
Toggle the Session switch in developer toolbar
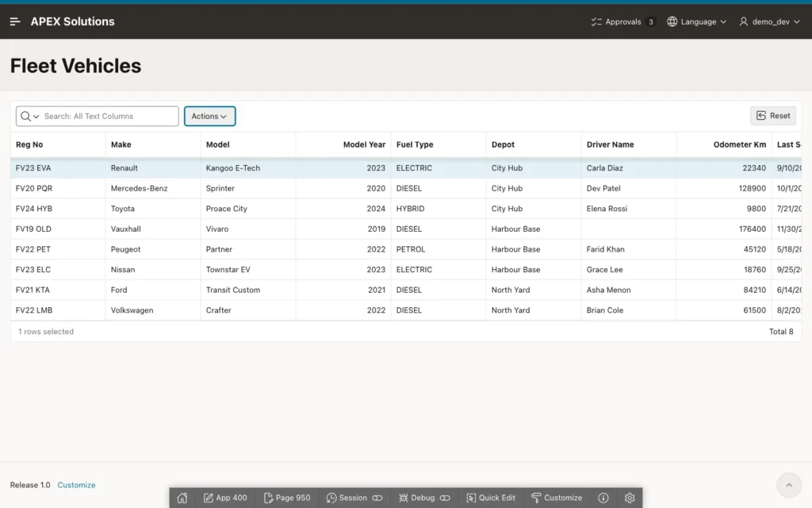click(377, 498)
